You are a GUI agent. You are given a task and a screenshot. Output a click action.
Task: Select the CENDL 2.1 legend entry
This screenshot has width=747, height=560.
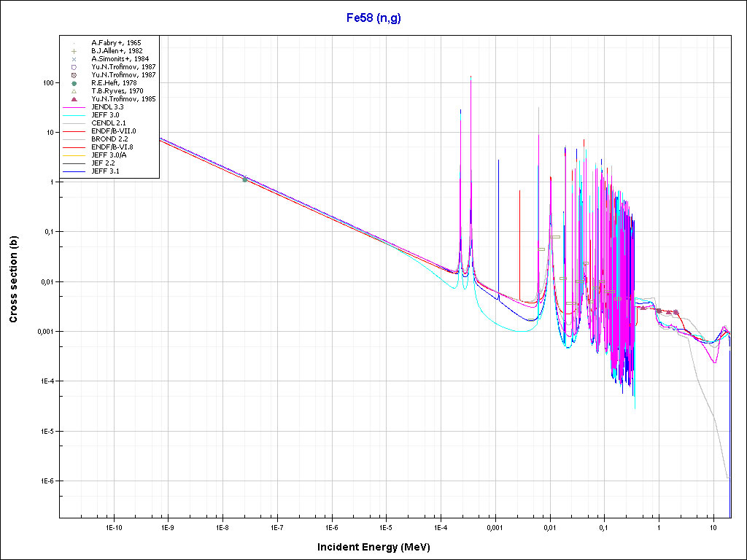click(x=109, y=123)
